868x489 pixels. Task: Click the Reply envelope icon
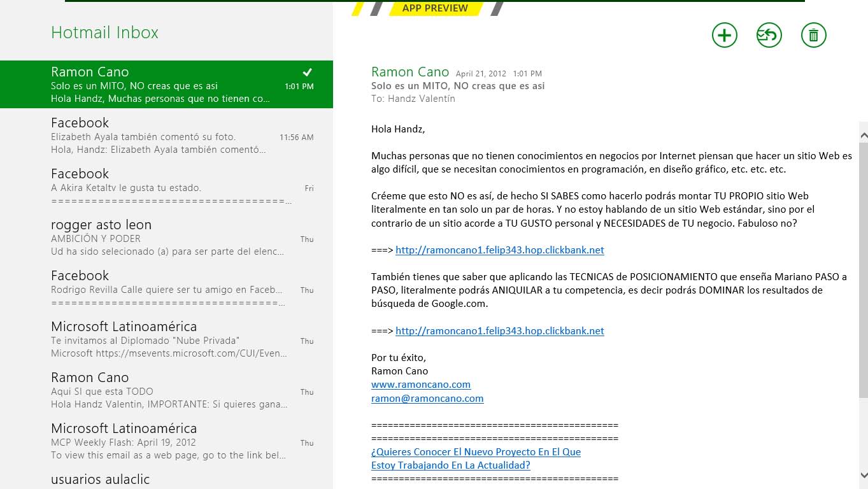[769, 35]
